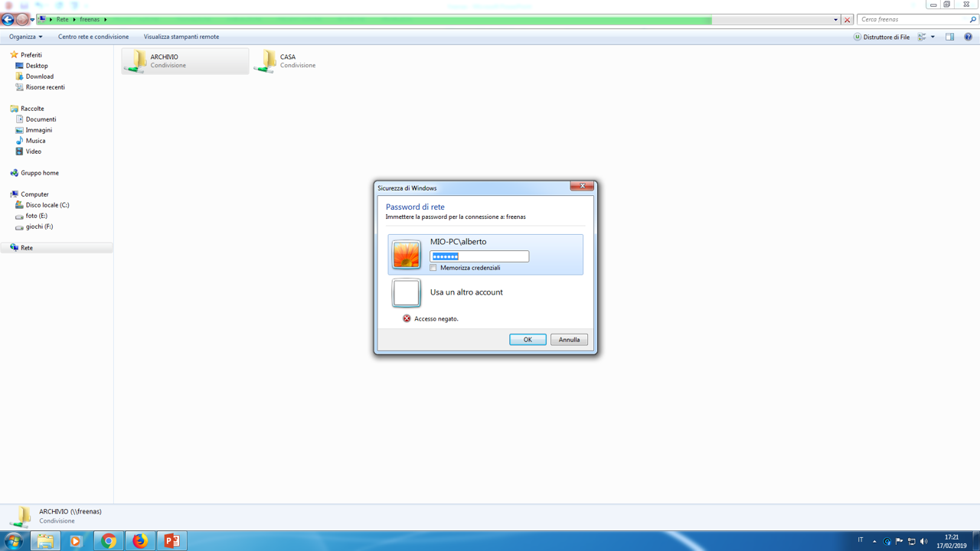The image size is (980, 551).
Task: Click the change view icon
Action: click(922, 37)
